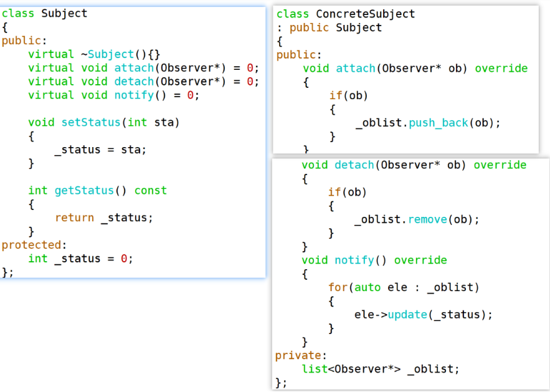Click the 'class ConcreteSubject' declaration line
The image size is (550, 392).
tap(346, 14)
